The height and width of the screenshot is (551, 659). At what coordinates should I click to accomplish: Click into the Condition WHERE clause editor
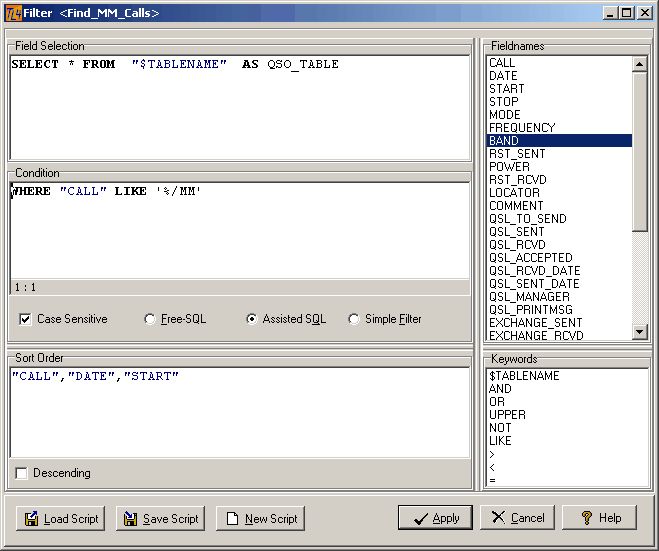point(240,230)
